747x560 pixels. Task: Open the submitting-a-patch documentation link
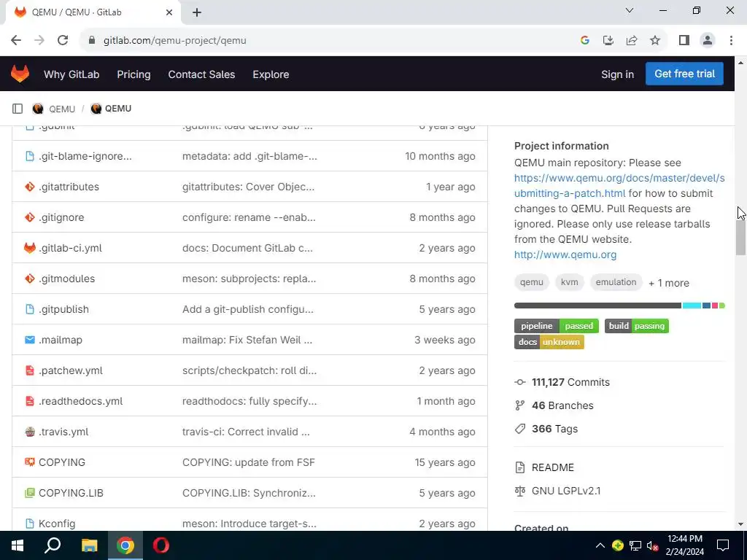pyautogui.click(x=619, y=186)
